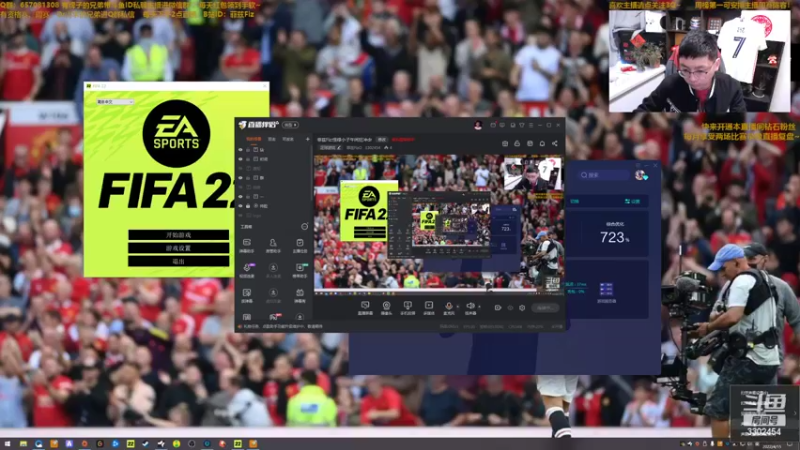Screen dimensions: 800x450
Task: Toggle visibility eye of second source row
Action: (240, 159)
